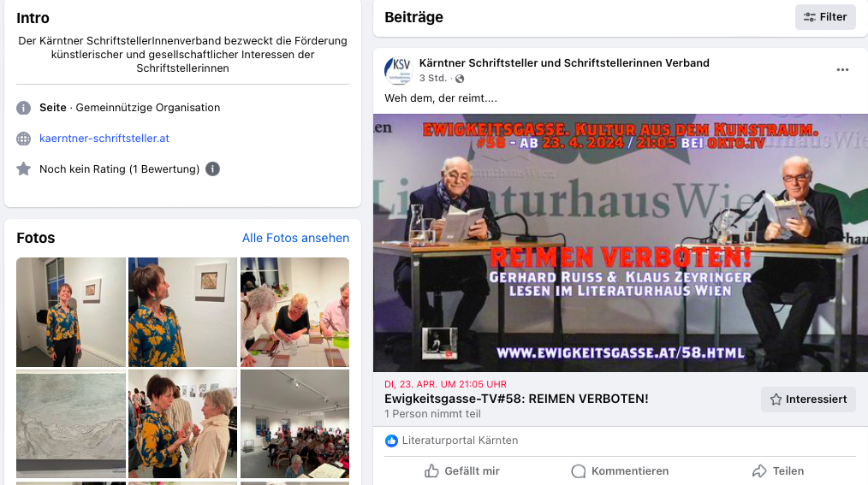
Task: Click the rating info icon next to Bewertung
Action: pyautogui.click(x=212, y=169)
